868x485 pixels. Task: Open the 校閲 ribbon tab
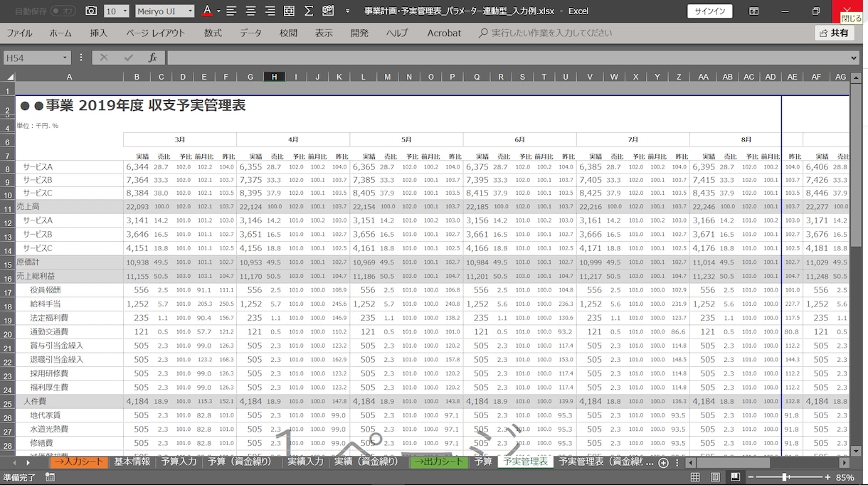[x=288, y=33]
